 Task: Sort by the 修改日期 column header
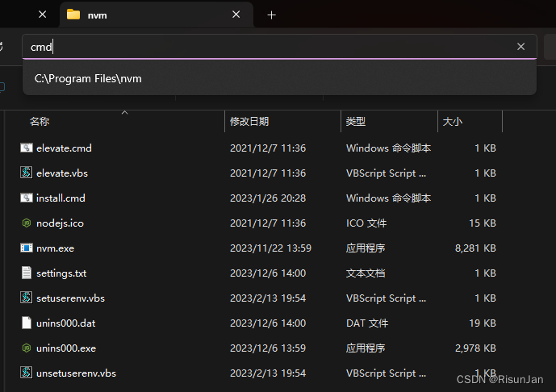tap(249, 122)
